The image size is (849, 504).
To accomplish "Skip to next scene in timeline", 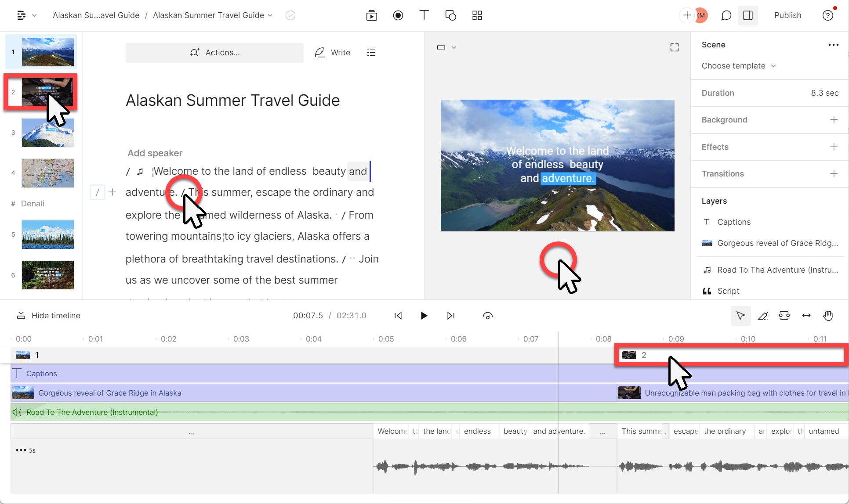I will click(450, 316).
